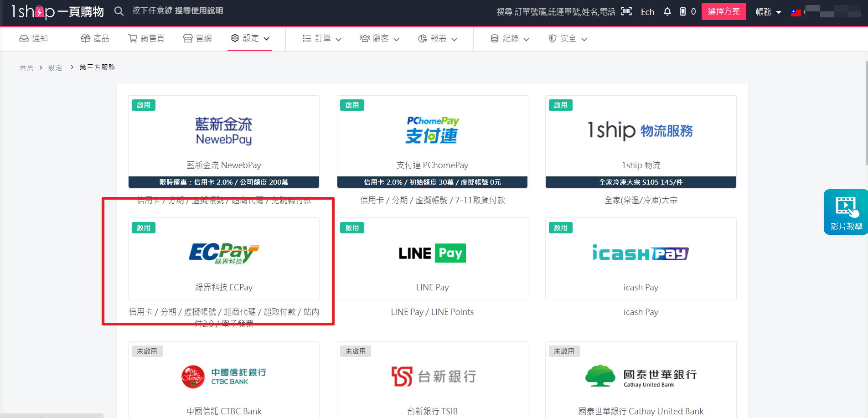Image resolution: width=868 pixels, height=418 pixels.
Task: Click the 設定 breadcrumb link
Action: click(55, 67)
